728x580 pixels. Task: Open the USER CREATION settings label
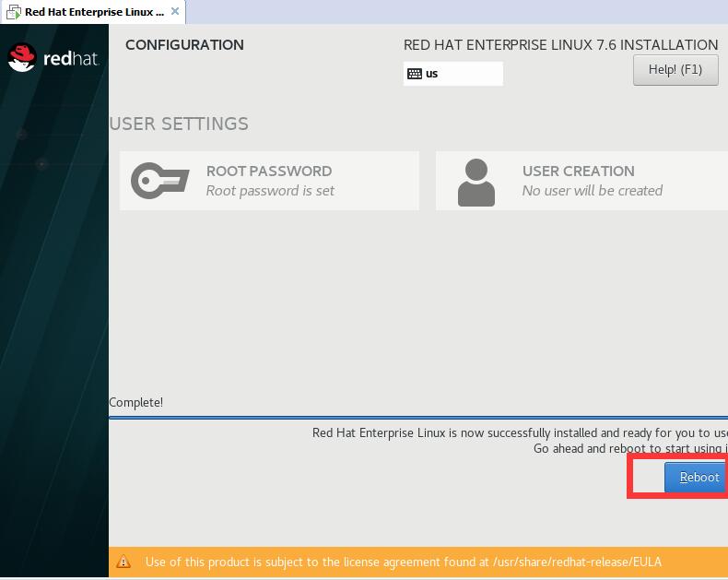tap(578, 171)
